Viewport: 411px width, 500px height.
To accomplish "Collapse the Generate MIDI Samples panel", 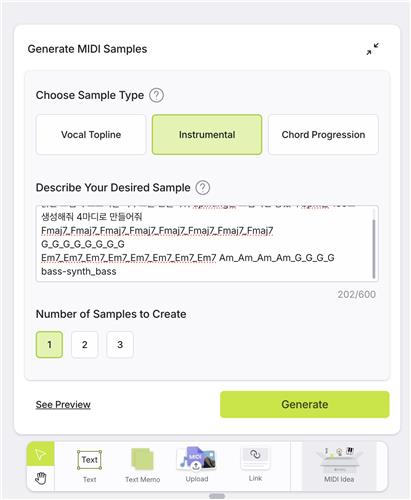I will point(372,49).
